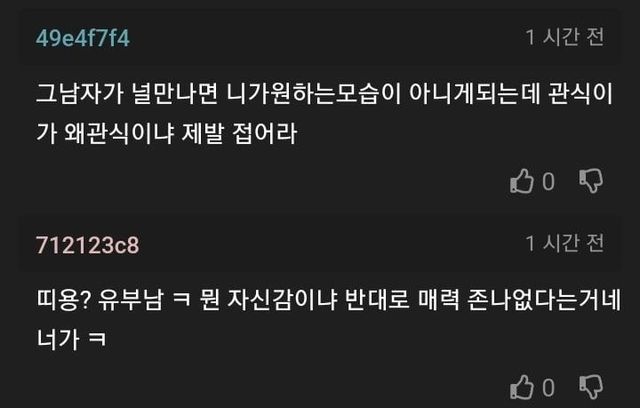Click the line '가 왜관식이냐 제발 접어라'

click(167, 133)
